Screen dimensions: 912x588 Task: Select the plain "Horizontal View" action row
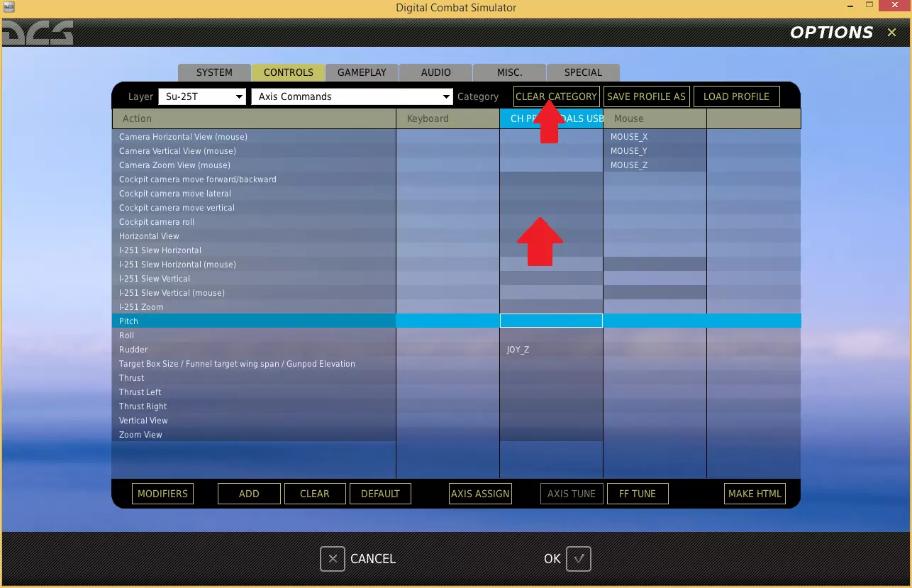(254, 236)
